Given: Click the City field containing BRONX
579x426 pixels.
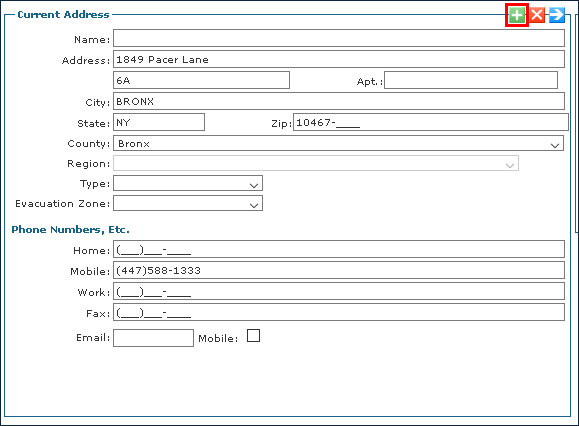Looking at the screenshot, I should point(339,101).
